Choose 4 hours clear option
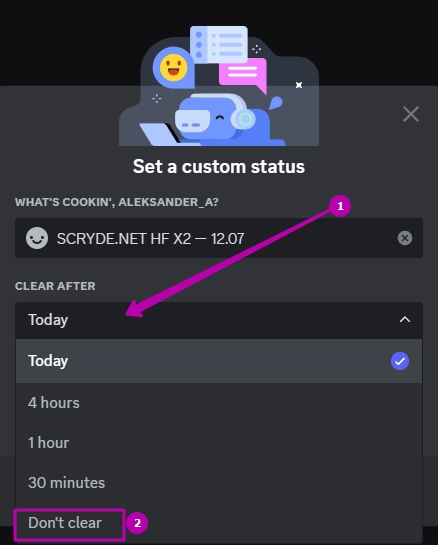 tap(219, 403)
